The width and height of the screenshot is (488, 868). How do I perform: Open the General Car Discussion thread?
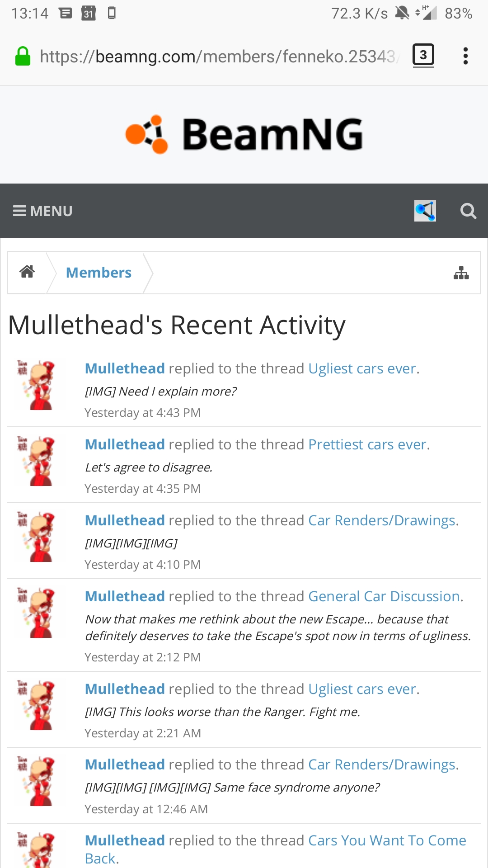384,596
